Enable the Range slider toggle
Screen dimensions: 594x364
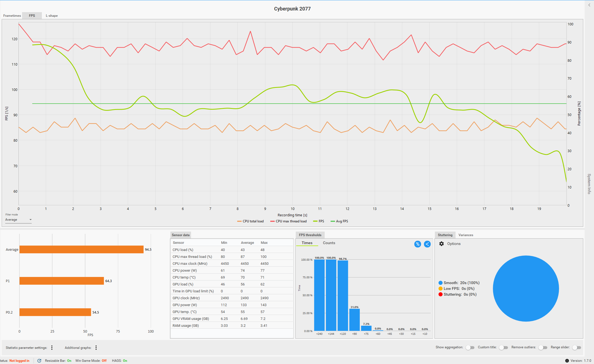(576, 347)
